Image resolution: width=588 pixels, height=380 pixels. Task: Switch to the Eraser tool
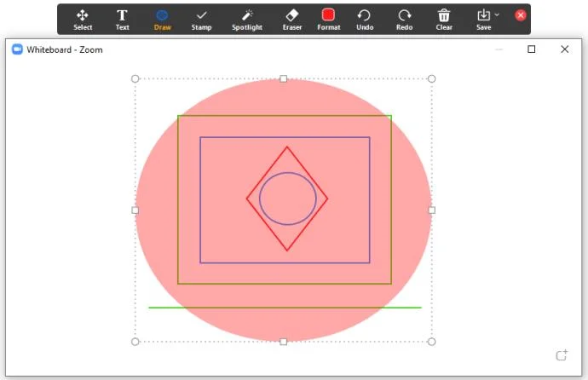(292, 20)
